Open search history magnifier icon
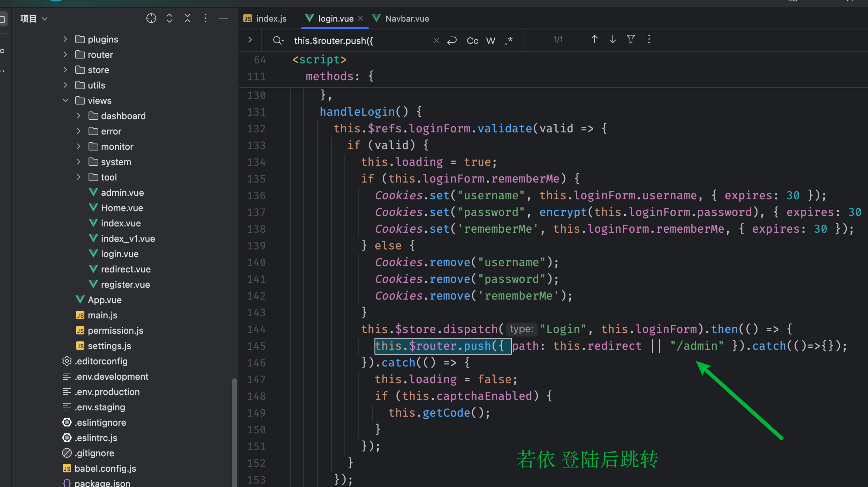This screenshot has width=868, height=487. coord(279,40)
